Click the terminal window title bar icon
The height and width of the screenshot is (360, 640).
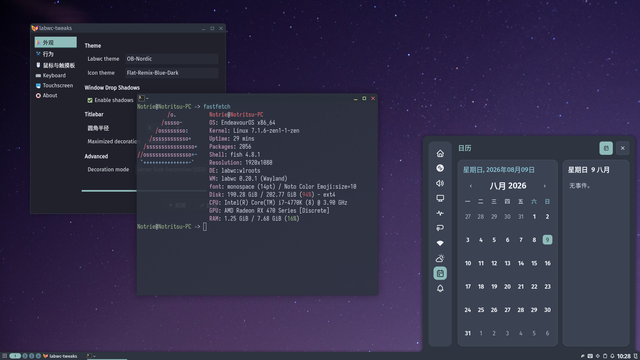141,98
